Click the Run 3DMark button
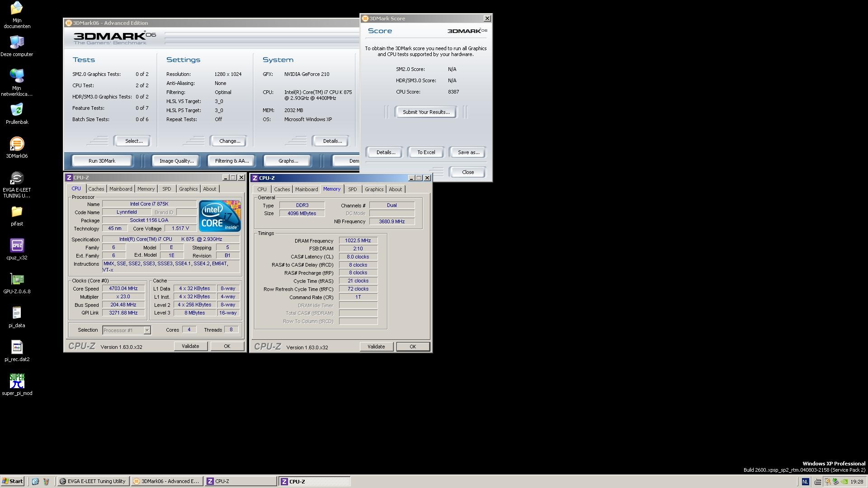The width and height of the screenshot is (868, 488). 102,161
